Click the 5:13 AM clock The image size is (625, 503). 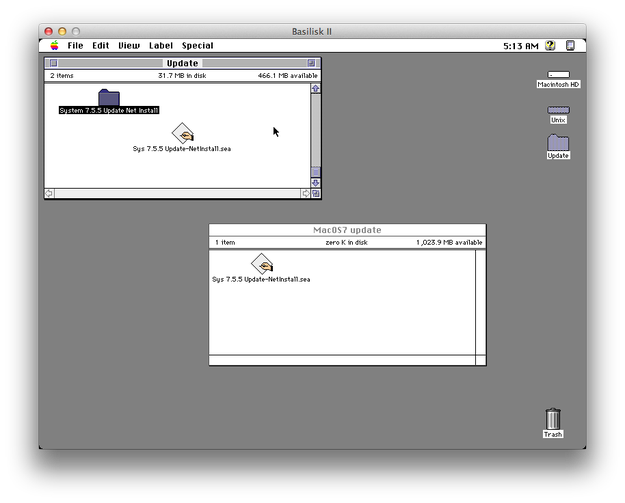tap(521, 46)
